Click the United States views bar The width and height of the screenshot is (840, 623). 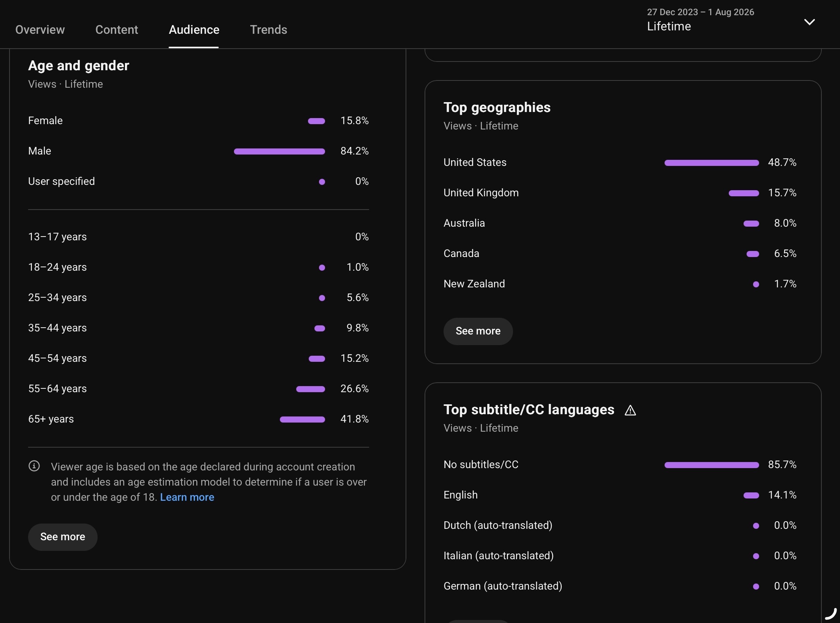coord(712,163)
